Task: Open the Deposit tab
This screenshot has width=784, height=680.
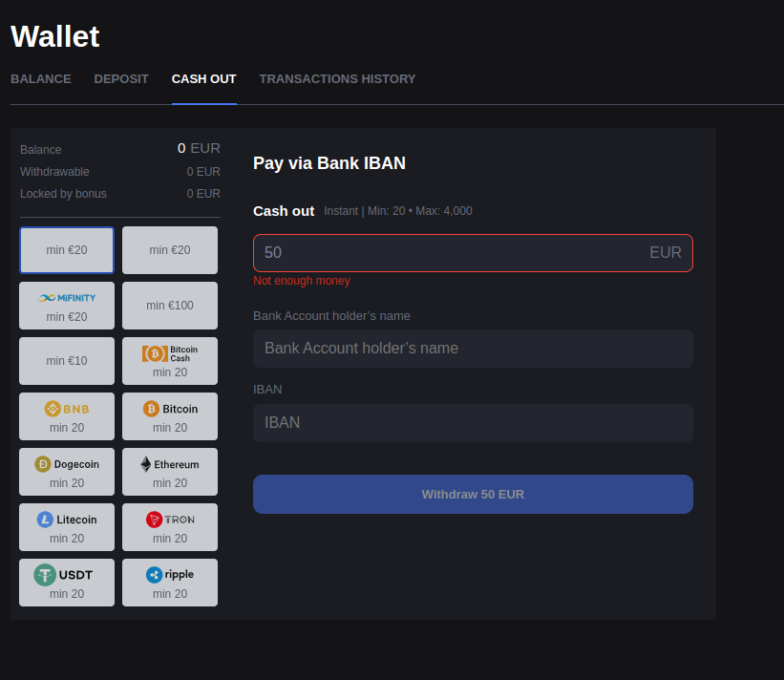Action: [121, 79]
